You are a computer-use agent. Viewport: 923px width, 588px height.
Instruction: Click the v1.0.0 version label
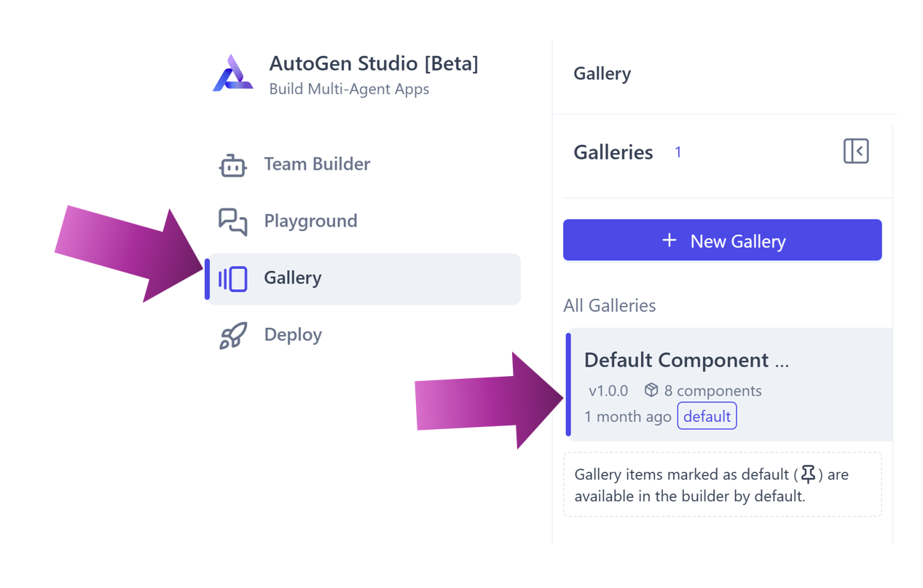(608, 390)
